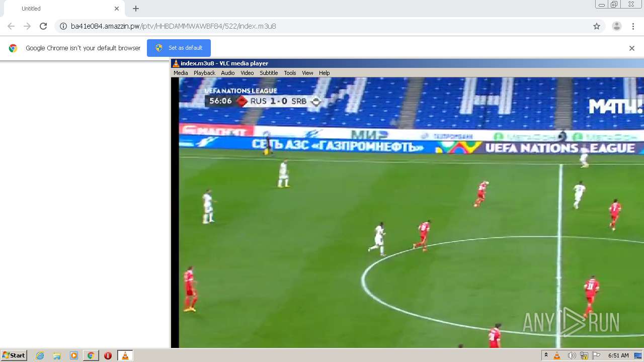Dismiss the default browser notification bar
The image size is (644, 362).
[632, 48]
